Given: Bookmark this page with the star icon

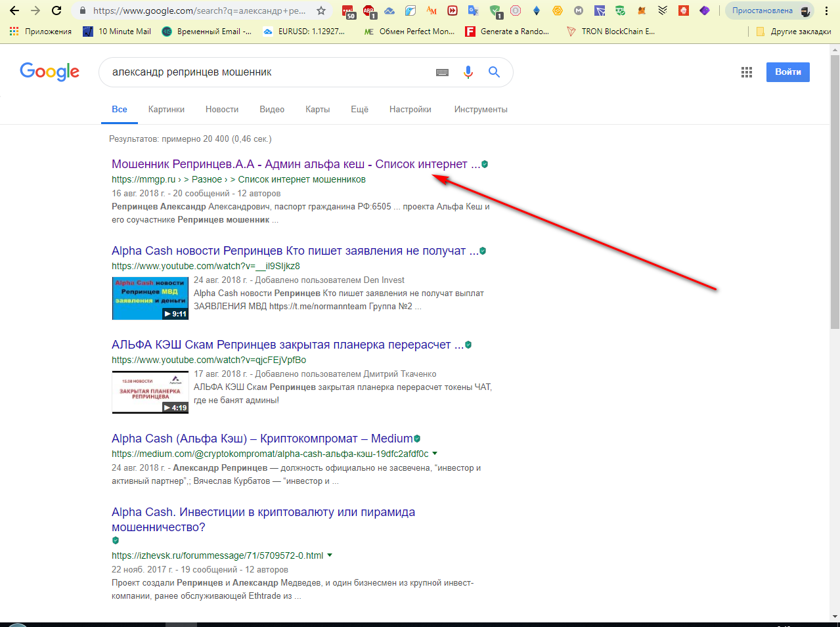Looking at the screenshot, I should [321, 11].
